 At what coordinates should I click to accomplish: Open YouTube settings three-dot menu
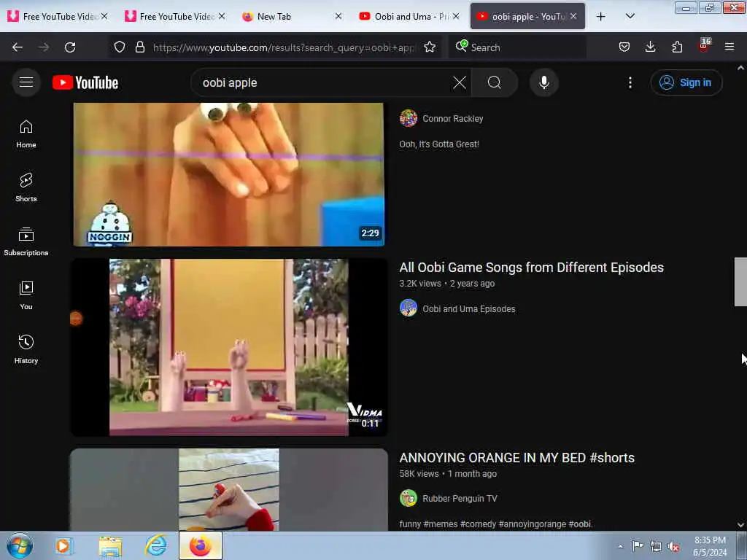[x=630, y=82]
